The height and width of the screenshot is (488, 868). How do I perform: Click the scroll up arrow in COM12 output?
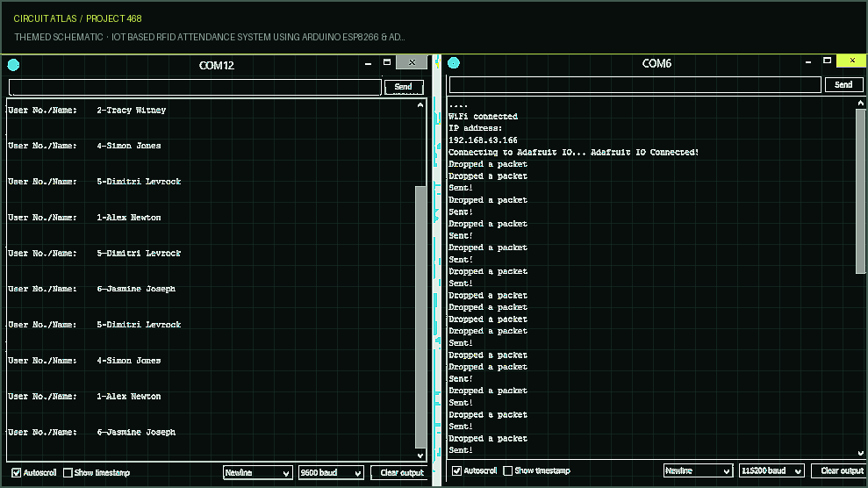[x=420, y=104]
